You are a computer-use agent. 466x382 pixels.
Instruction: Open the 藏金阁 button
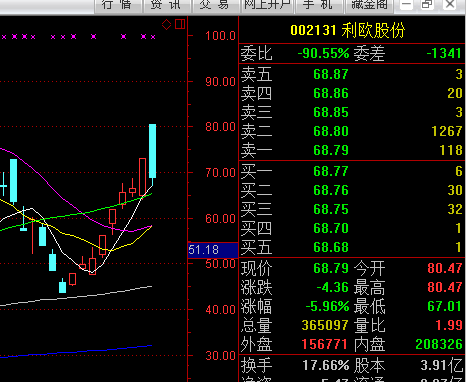pyautogui.click(x=369, y=6)
